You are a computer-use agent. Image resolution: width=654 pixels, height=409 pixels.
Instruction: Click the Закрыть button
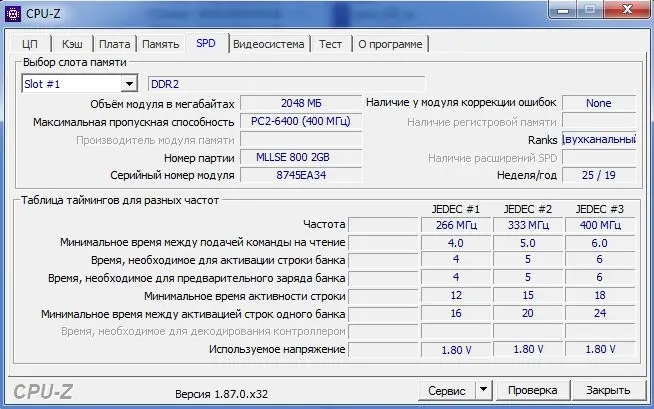coord(608,390)
